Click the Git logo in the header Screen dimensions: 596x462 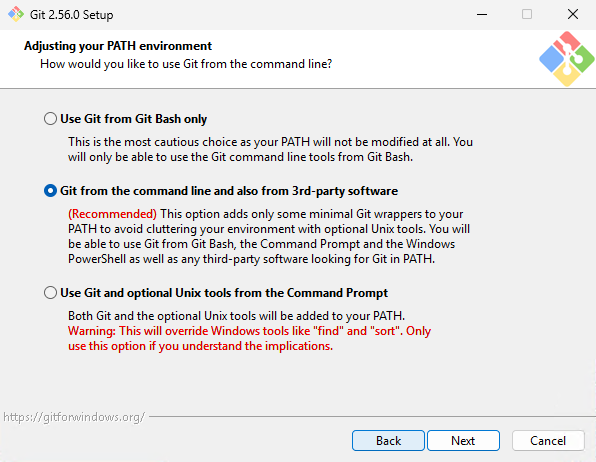click(567, 59)
